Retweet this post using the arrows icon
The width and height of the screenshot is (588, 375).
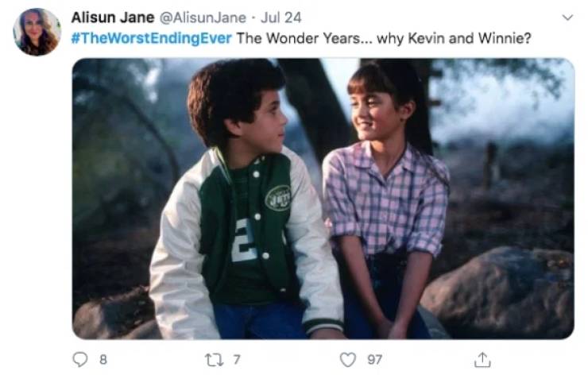tap(214, 360)
